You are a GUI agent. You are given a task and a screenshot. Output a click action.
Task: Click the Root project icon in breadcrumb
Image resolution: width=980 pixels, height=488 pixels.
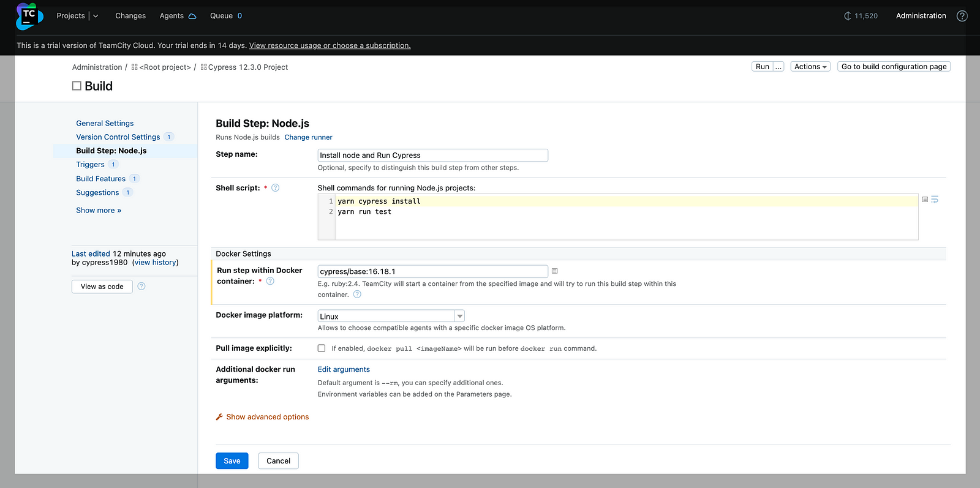point(135,67)
